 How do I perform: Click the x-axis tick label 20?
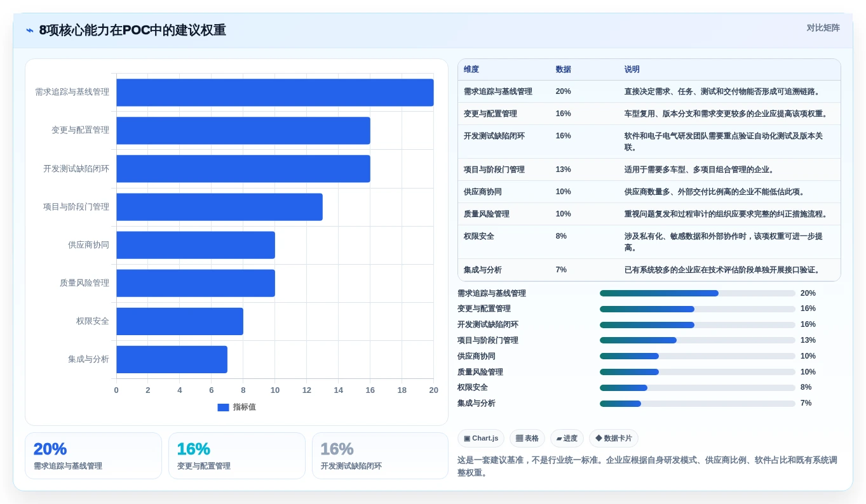click(433, 390)
